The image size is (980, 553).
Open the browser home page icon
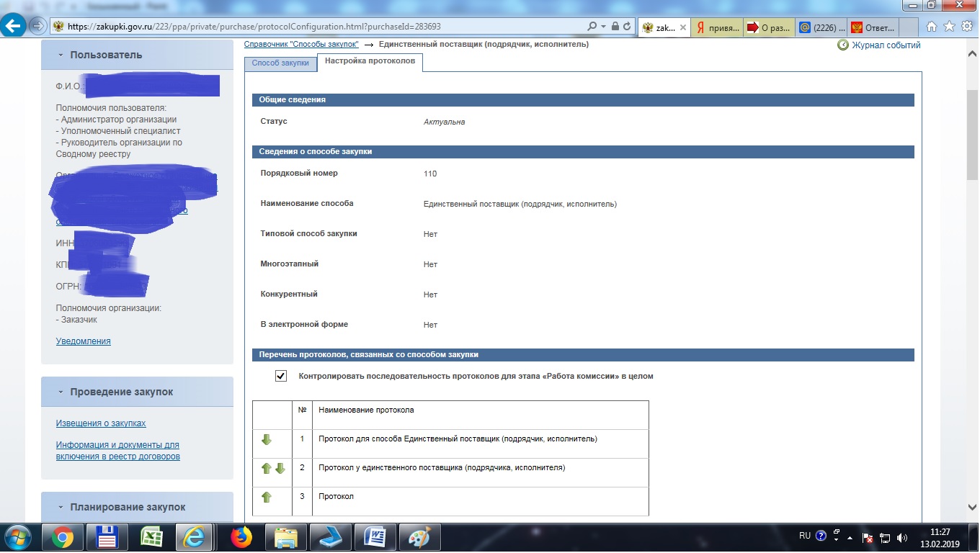(x=932, y=27)
